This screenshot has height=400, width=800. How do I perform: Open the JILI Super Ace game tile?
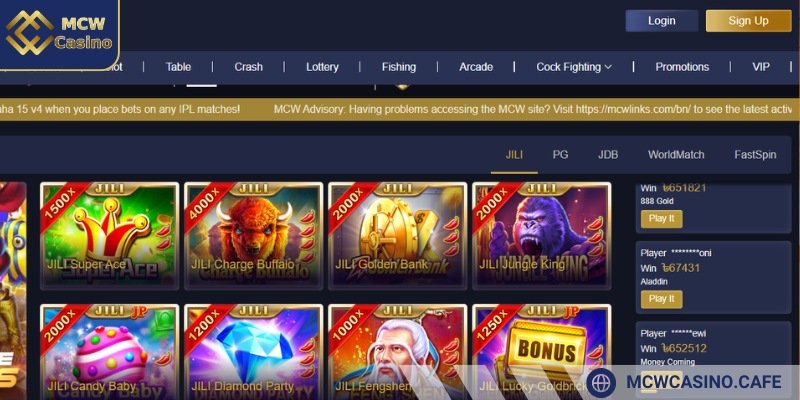110,236
